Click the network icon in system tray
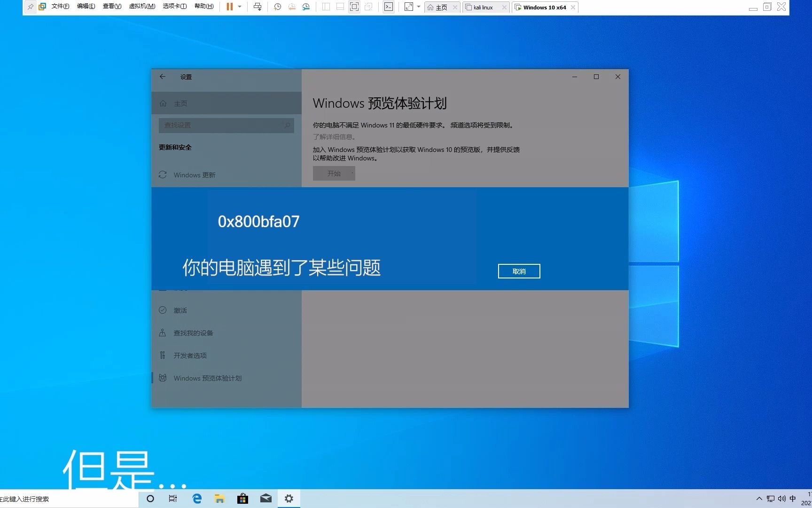 point(771,499)
